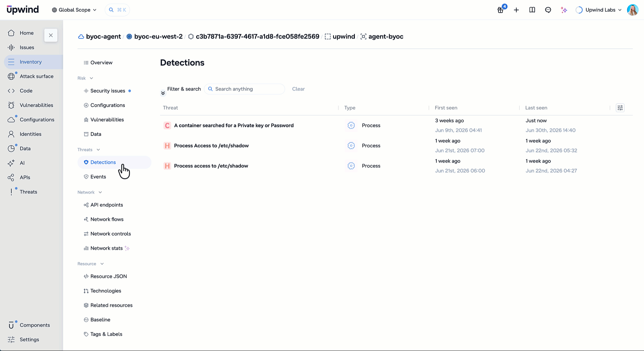
Task: Open Network flows
Action: [107, 219]
